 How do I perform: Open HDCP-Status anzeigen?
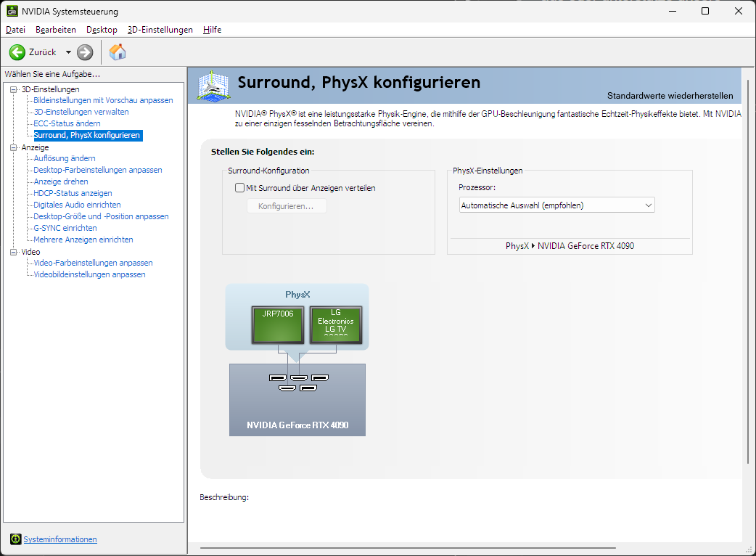[x=73, y=193]
